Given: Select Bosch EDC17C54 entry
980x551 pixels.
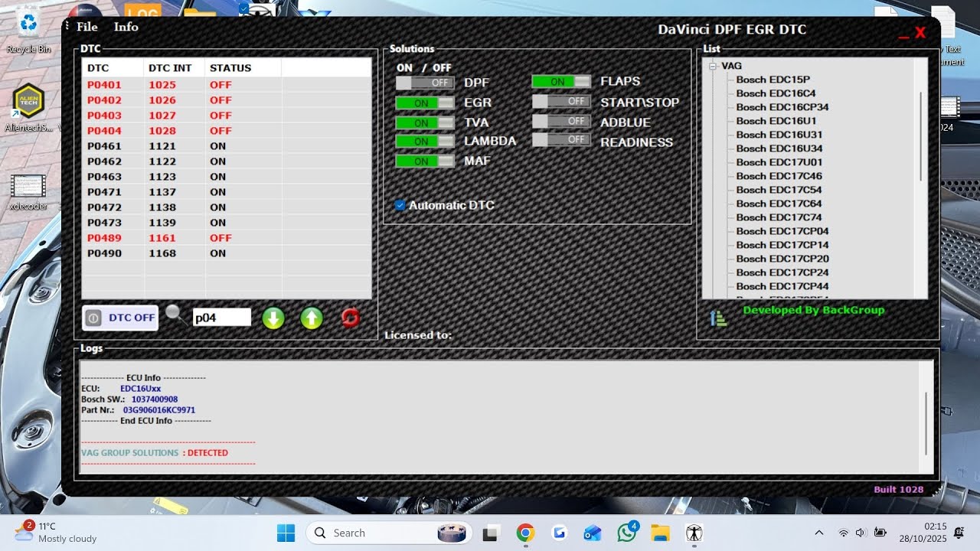Looking at the screenshot, I should tap(779, 190).
